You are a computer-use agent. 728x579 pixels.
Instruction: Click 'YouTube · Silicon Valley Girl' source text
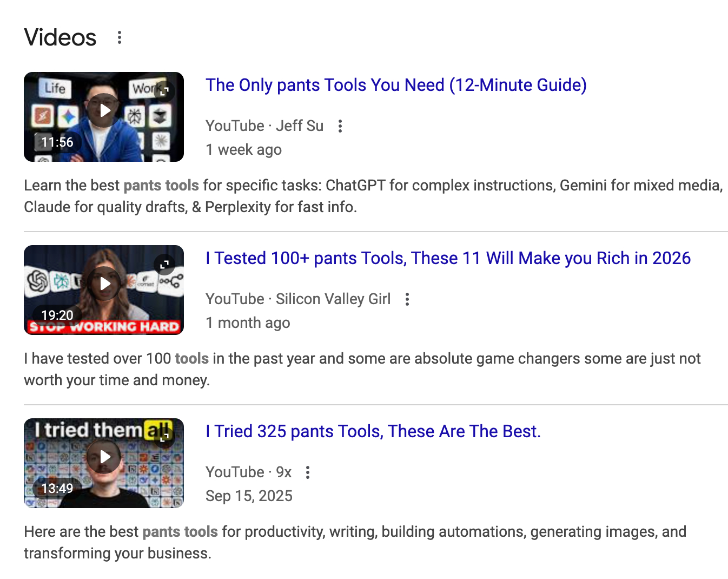pos(298,299)
